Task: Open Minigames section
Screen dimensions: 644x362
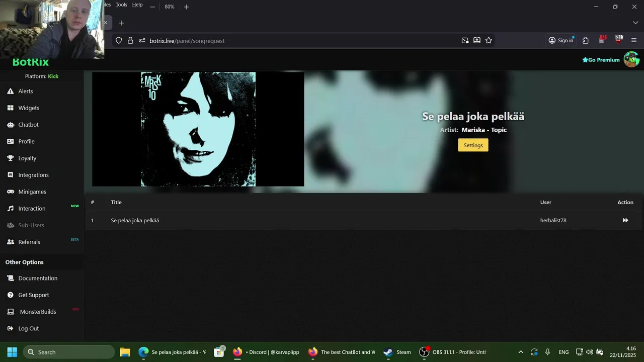Action: [x=32, y=192]
